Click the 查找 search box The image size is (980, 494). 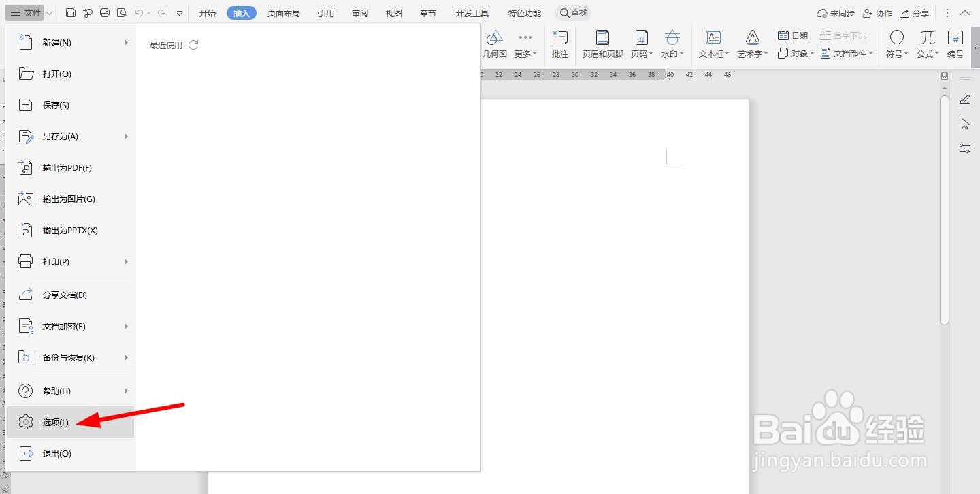click(x=573, y=13)
